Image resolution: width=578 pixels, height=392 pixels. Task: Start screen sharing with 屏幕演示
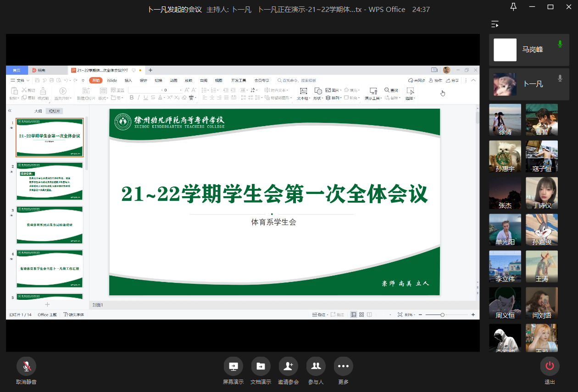[x=233, y=366]
